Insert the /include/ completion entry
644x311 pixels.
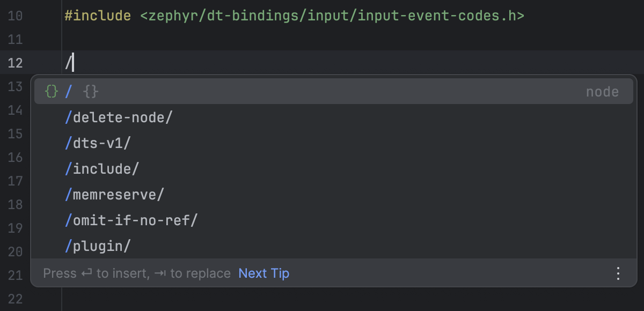102,169
